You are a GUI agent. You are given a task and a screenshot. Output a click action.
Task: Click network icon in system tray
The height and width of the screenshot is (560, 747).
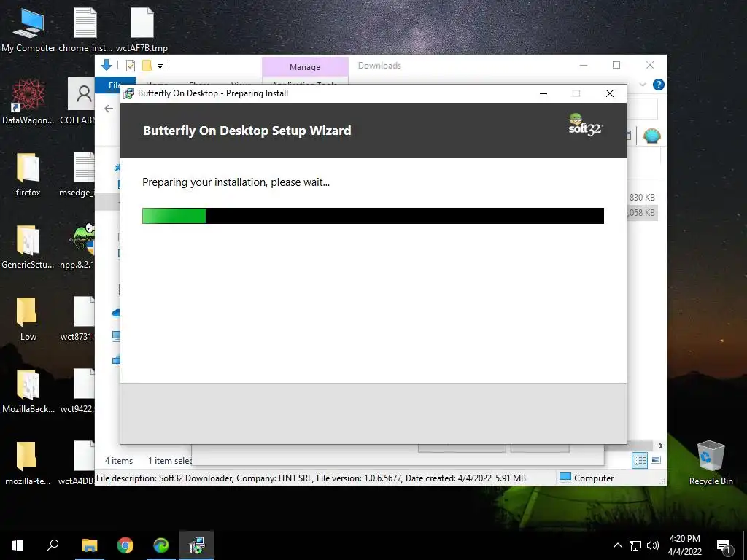[x=635, y=545]
